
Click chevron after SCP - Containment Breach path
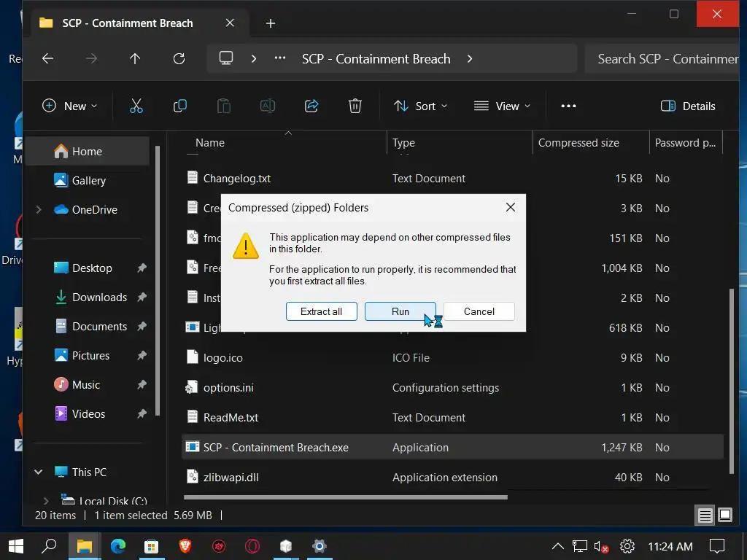470,58
